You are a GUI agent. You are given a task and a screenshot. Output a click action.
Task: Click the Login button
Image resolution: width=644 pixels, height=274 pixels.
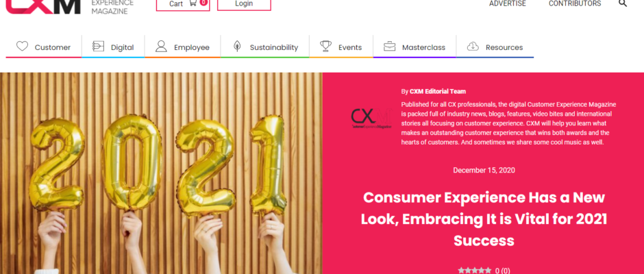[244, 4]
